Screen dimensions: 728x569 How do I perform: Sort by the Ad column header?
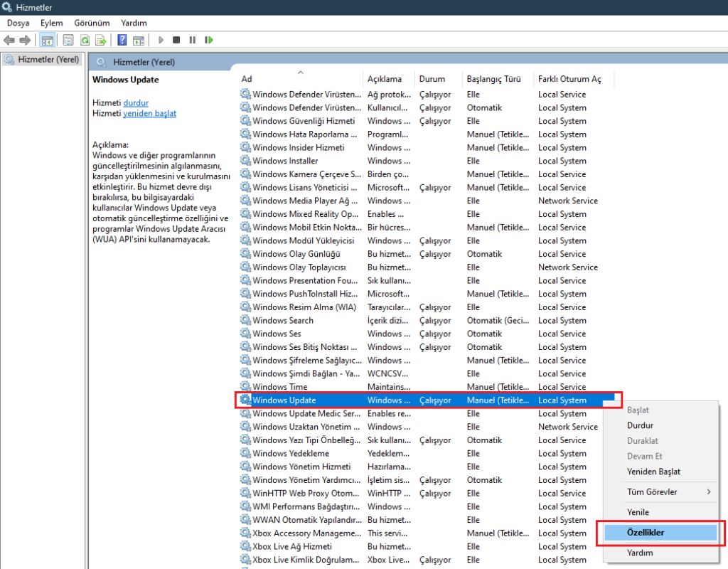tap(300, 79)
